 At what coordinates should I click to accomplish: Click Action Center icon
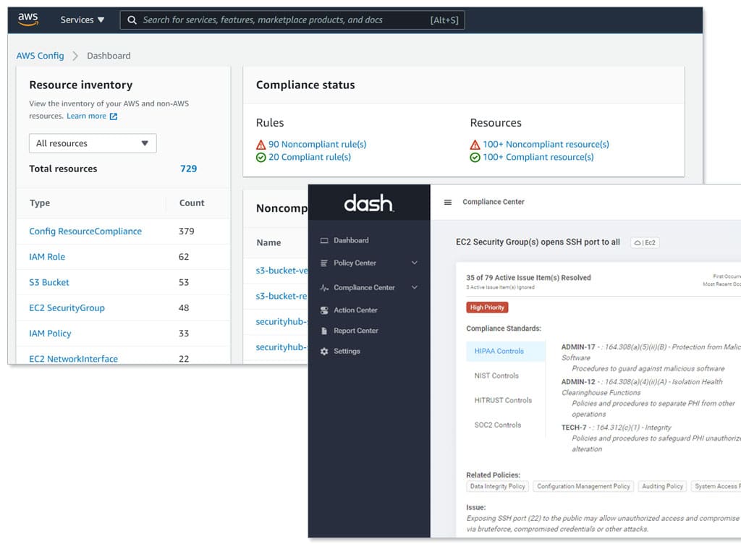coord(324,310)
